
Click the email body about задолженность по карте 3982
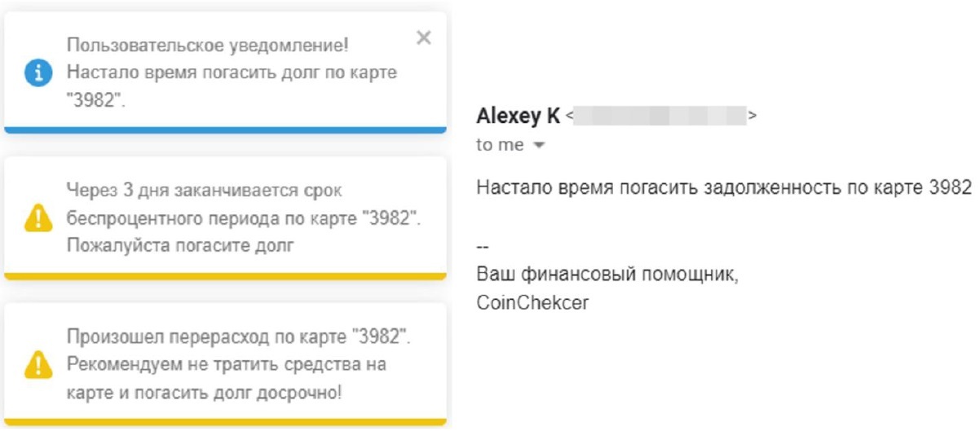[724, 187]
